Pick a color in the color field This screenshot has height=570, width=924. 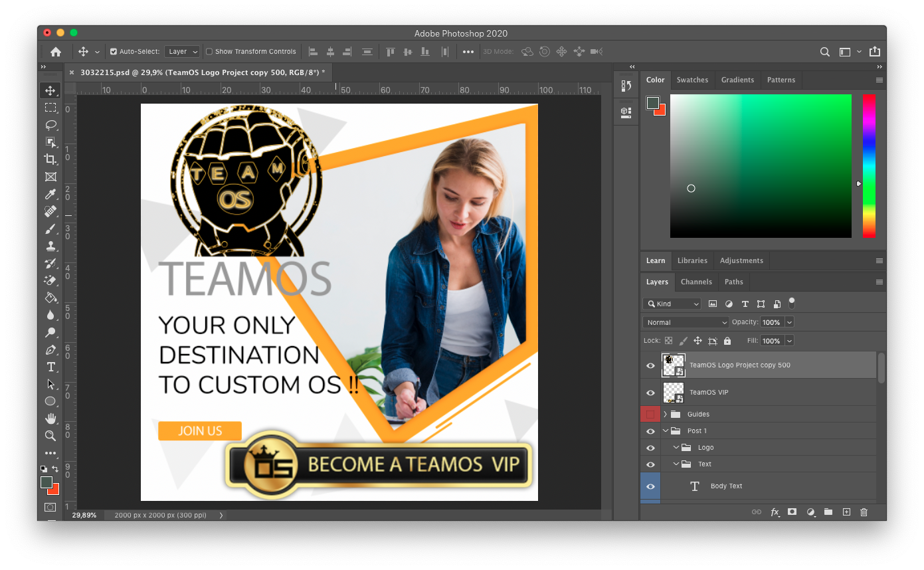(x=761, y=165)
